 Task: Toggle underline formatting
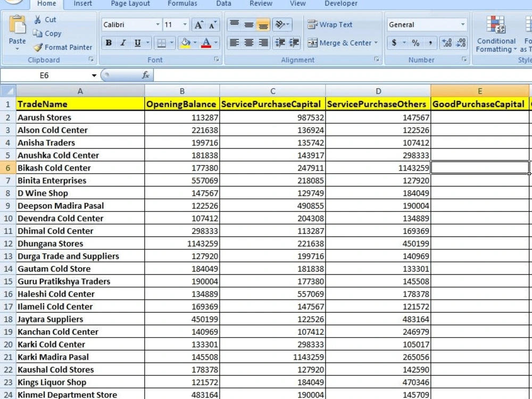pyautogui.click(x=137, y=43)
